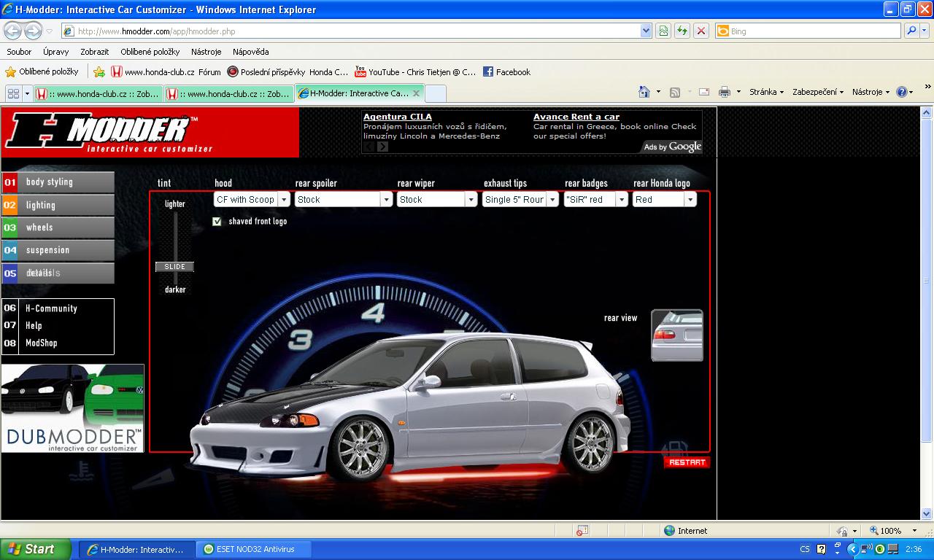Image resolution: width=934 pixels, height=560 pixels.
Task: Switch to ESET NOD32 Antivirus taskbar button
Action: tap(255, 549)
